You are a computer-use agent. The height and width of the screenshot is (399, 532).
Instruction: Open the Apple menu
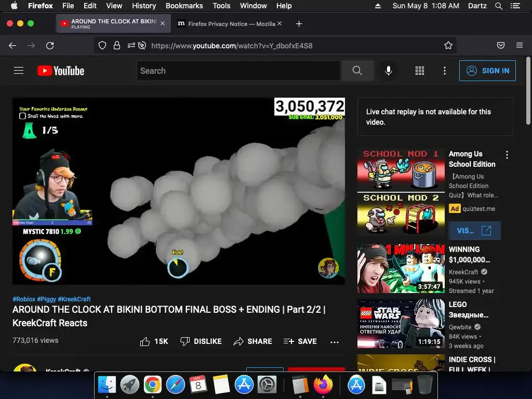coord(14,5)
